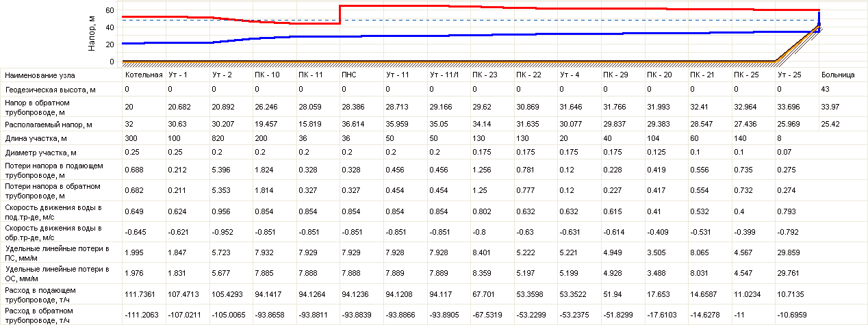Click supply head loss value 1.256

(x=482, y=170)
